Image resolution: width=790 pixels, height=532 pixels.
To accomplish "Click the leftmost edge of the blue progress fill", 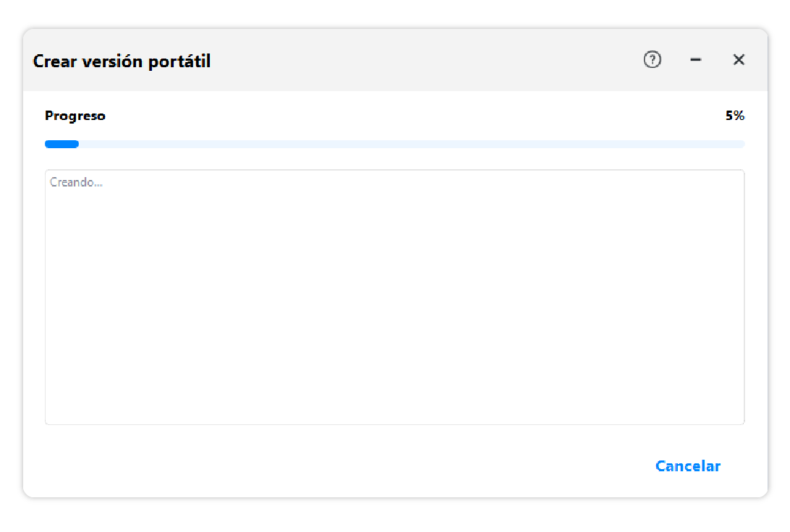I will pyautogui.click(x=48, y=144).
